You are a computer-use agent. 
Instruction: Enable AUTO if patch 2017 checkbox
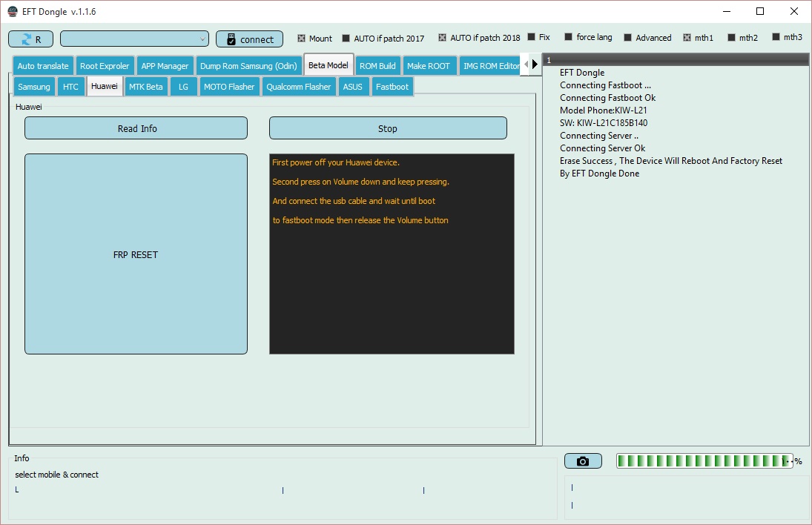[346, 39]
